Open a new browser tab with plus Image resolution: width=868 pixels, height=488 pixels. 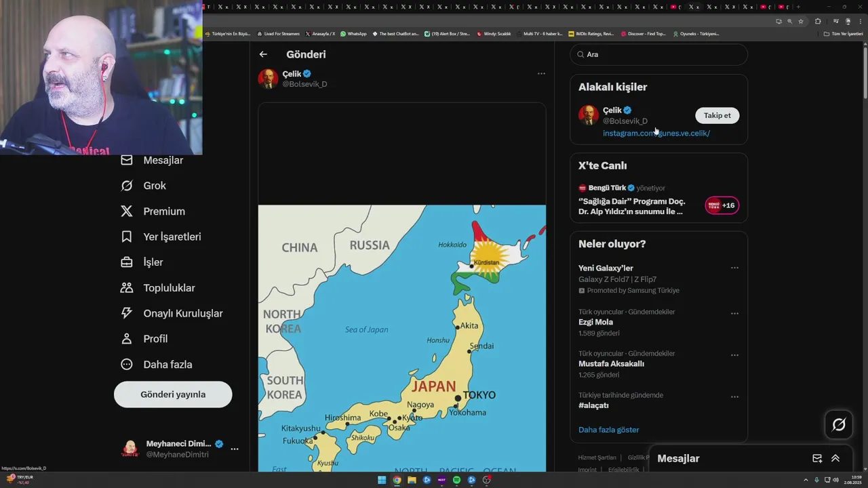point(798,7)
